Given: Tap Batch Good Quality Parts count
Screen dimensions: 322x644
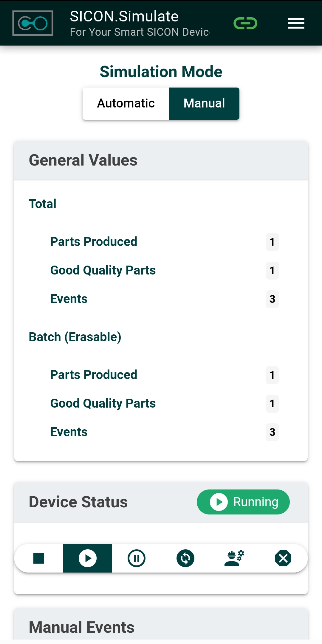Looking at the screenshot, I should [272, 404].
